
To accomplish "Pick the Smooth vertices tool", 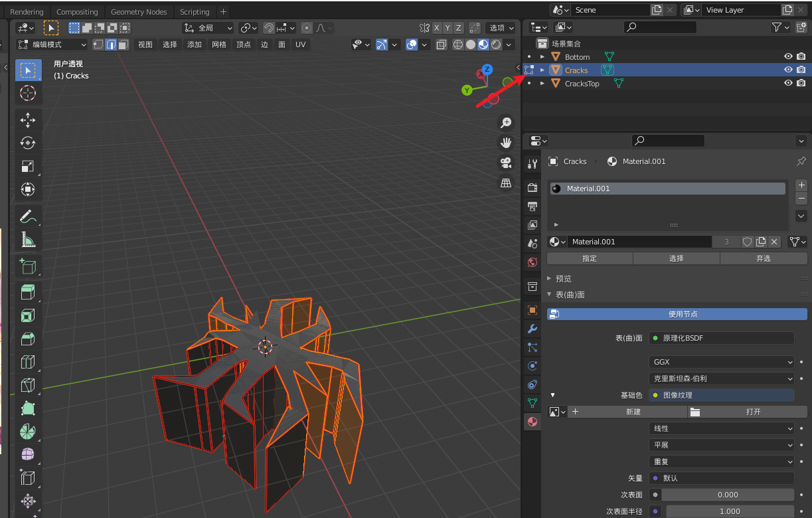I will [x=28, y=455].
